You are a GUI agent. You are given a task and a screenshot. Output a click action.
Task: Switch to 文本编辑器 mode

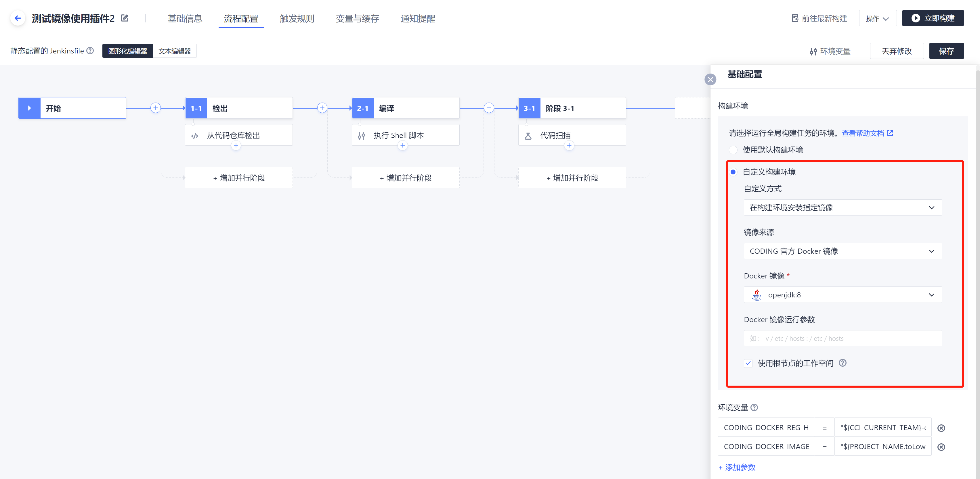click(175, 51)
